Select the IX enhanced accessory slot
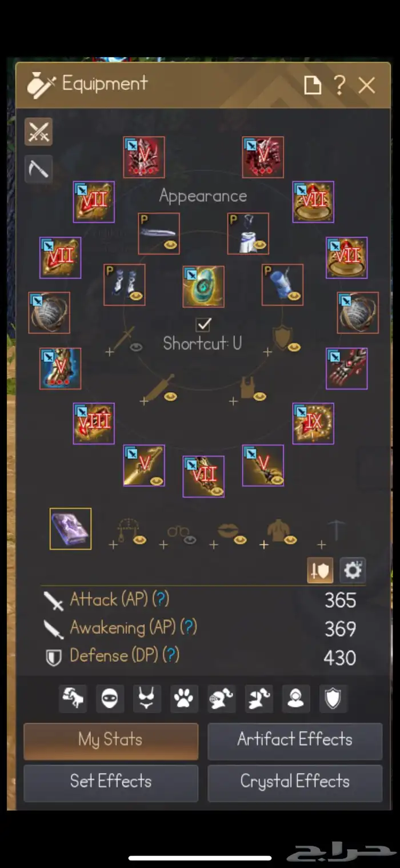 point(313,424)
